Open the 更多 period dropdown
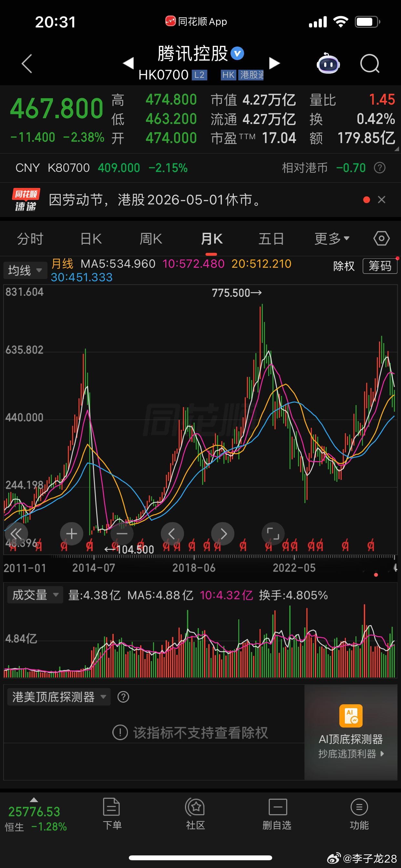The image size is (401, 868). click(332, 239)
